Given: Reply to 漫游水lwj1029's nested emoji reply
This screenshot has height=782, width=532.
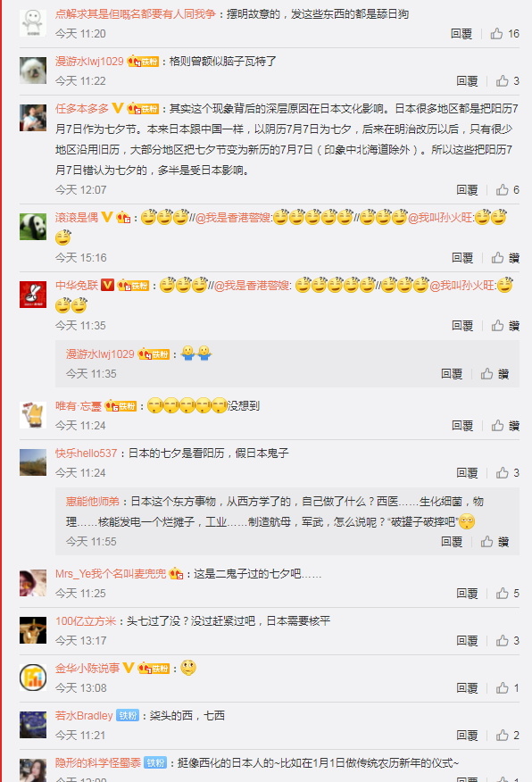Looking at the screenshot, I should click(452, 374).
